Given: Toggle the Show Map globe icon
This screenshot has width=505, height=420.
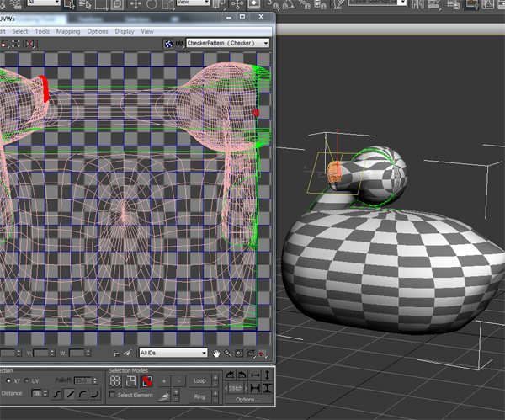Looking at the screenshot, I should tap(168, 44).
